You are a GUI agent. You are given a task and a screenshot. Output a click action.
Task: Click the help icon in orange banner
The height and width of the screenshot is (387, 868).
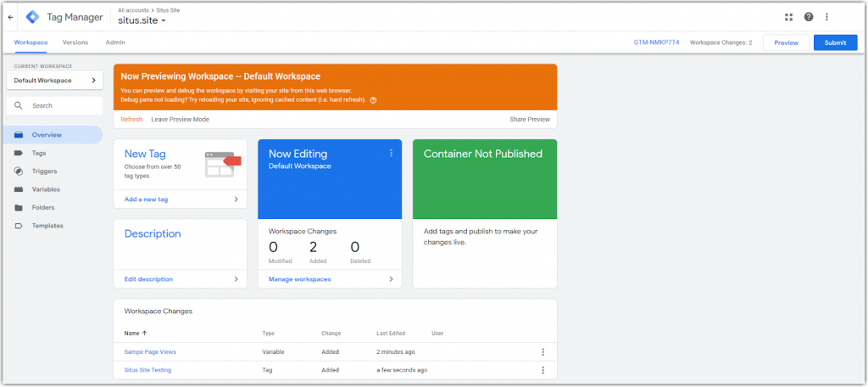click(373, 100)
